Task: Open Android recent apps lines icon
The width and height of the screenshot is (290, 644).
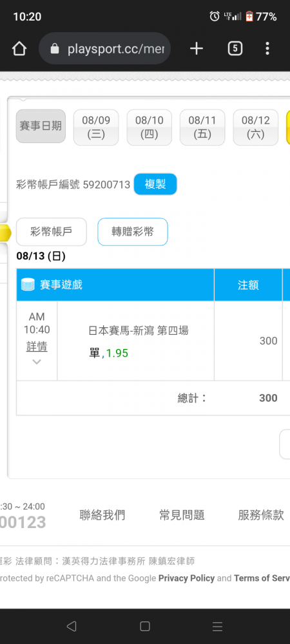Action: tap(218, 626)
